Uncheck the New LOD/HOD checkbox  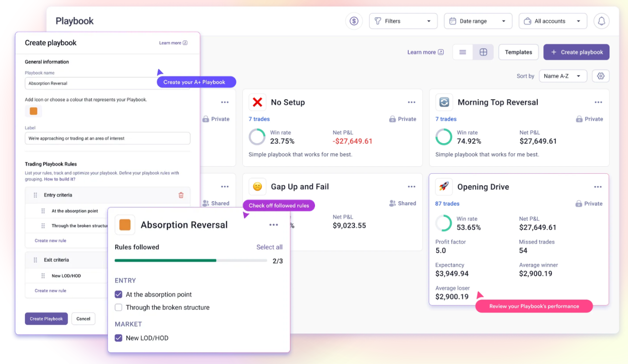pyautogui.click(x=119, y=338)
